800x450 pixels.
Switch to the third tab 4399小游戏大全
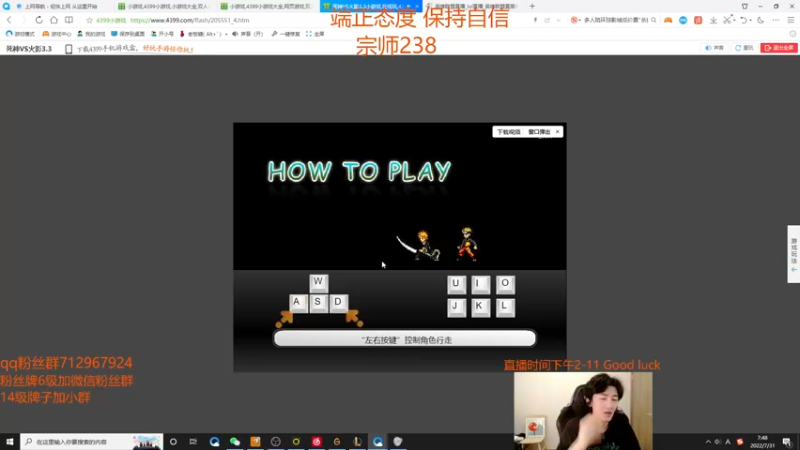[267, 6]
